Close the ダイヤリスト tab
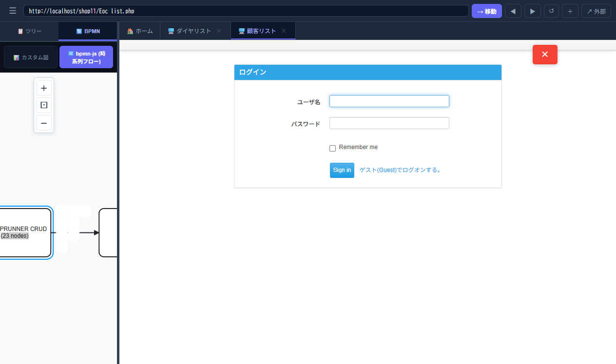Viewport: 616px width, 364px height. point(219,31)
